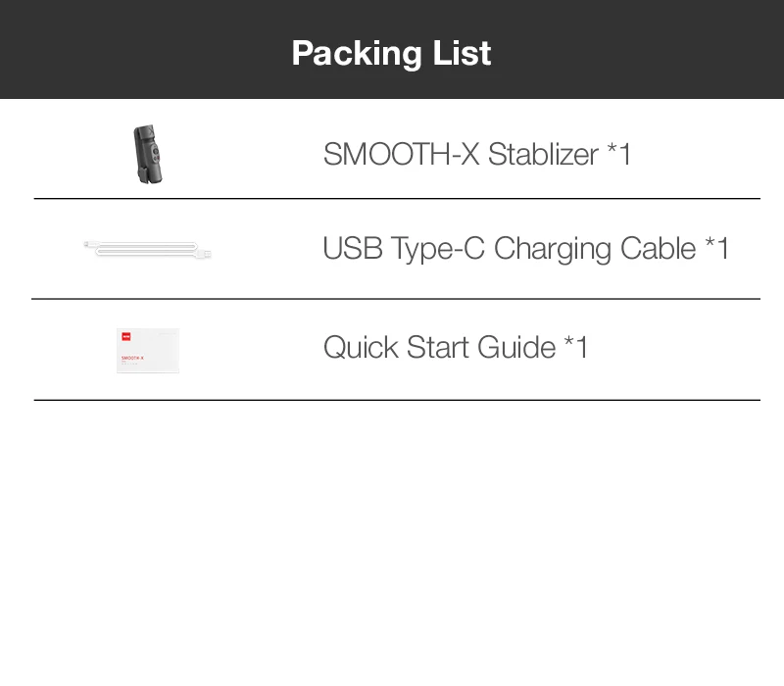Click the word 'Stablizer' in first row
Screen dimensions: 784x686
[543, 154]
